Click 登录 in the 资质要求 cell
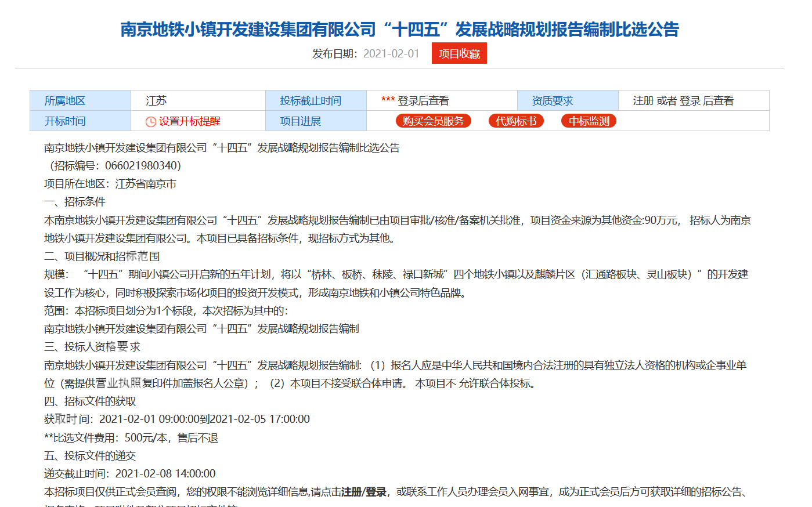Viewport: 812px width, 507px height. pos(690,101)
